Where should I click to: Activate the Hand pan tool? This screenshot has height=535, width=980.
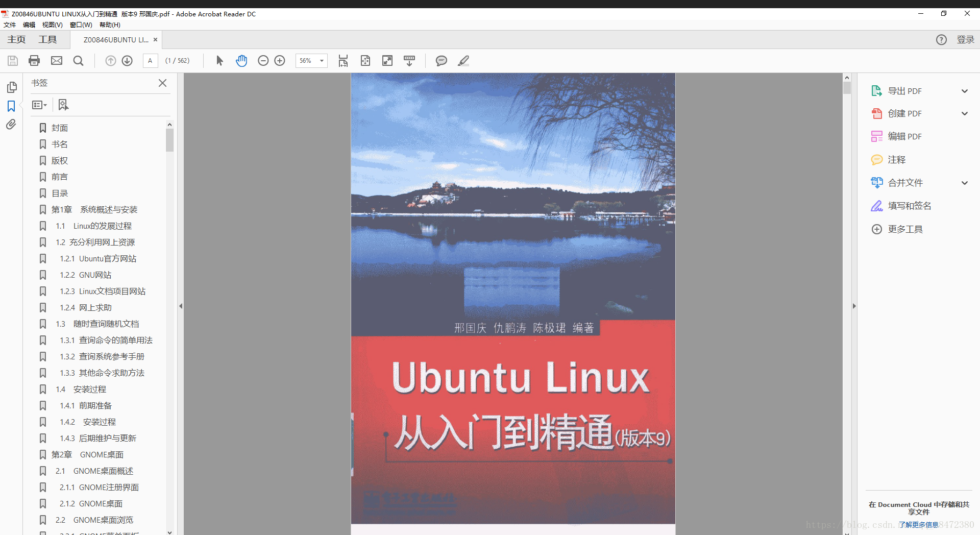tap(241, 61)
